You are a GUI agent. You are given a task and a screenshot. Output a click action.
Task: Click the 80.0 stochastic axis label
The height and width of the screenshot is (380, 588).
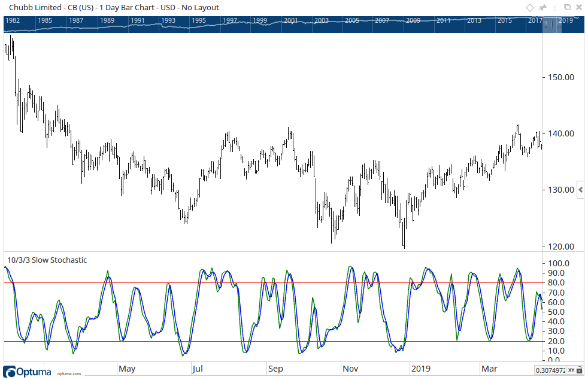pyautogui.click(x=556, y=282)
